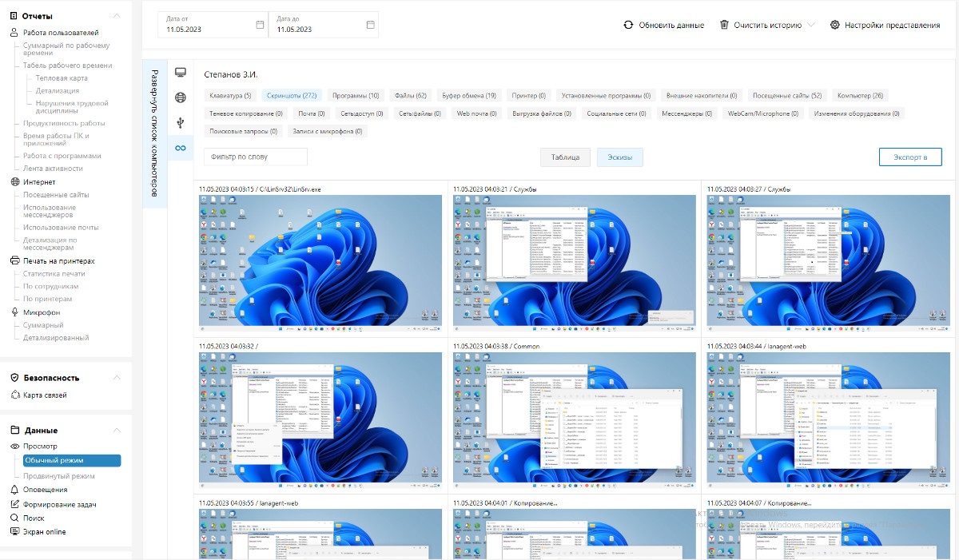Collapse the Отчеты section chevron

(x=117, y=16)
